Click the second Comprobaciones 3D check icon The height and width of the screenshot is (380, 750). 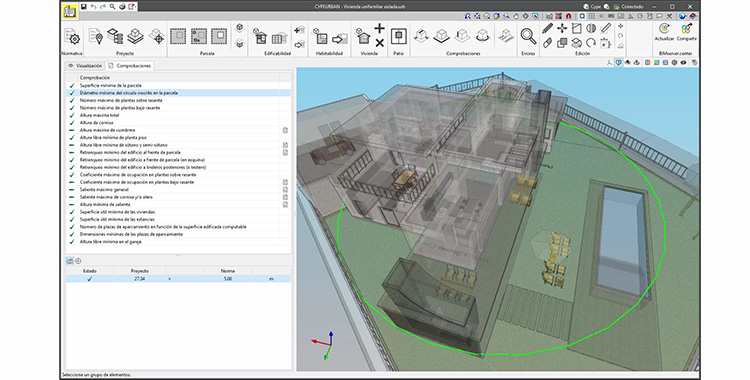441,36
